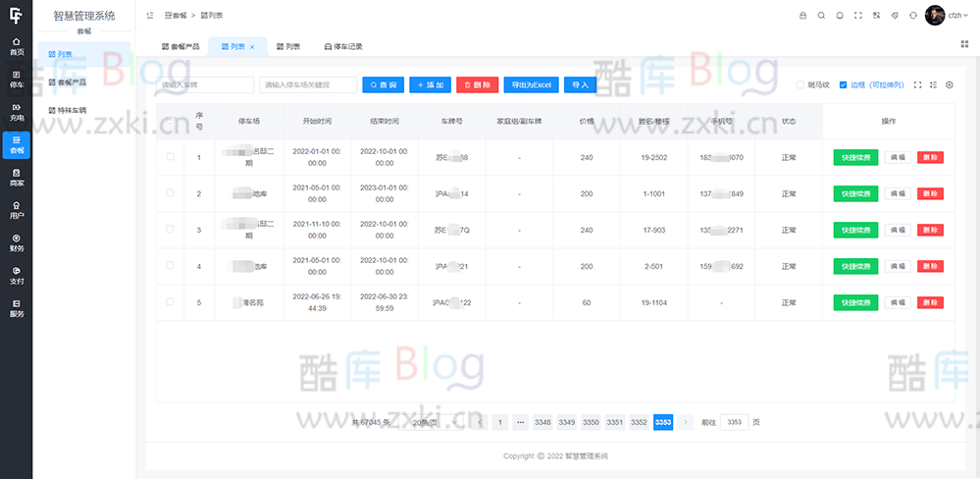This screenshot has width=980, height=479.
Task: Click the 添加 button
Action: 430,85
